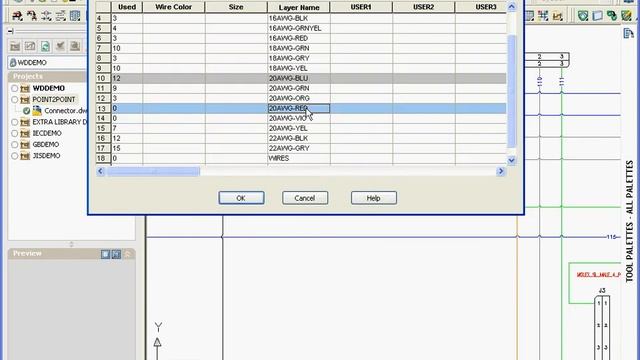Click the orange chart icon in right toolbar
This screenshot has width=640, height=360.
(558, 16)
